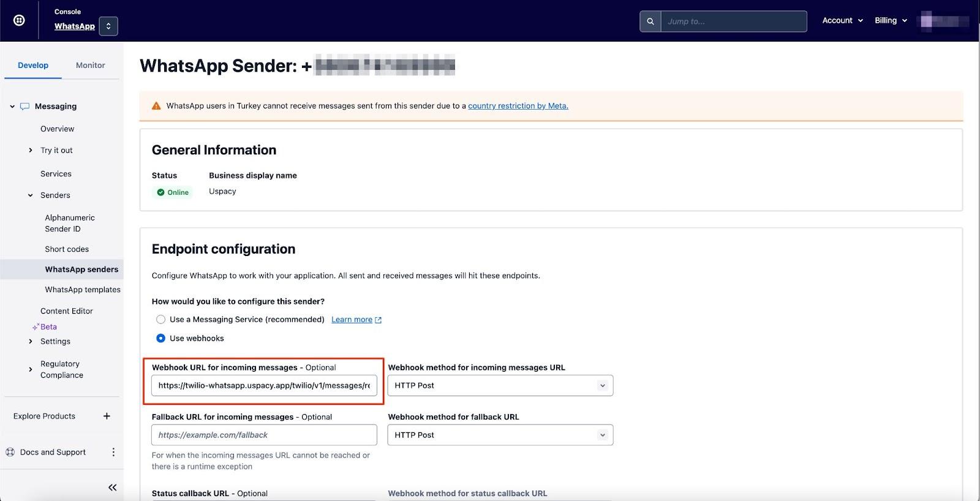Open the Learn more link

click(356, 320)
